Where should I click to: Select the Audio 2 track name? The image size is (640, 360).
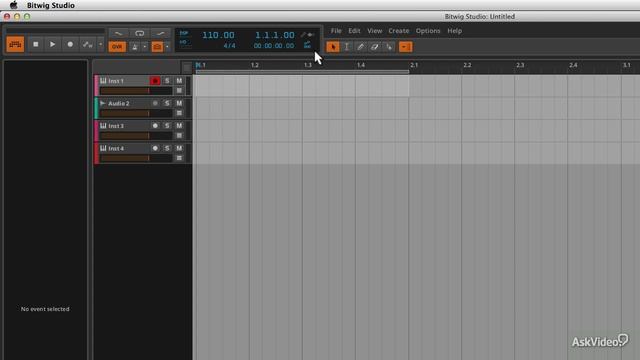click(x=119, y=103)
